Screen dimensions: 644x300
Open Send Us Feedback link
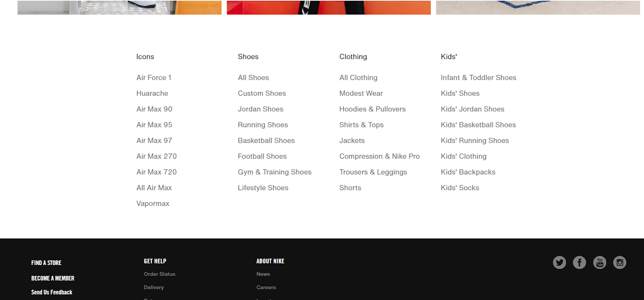52,292
